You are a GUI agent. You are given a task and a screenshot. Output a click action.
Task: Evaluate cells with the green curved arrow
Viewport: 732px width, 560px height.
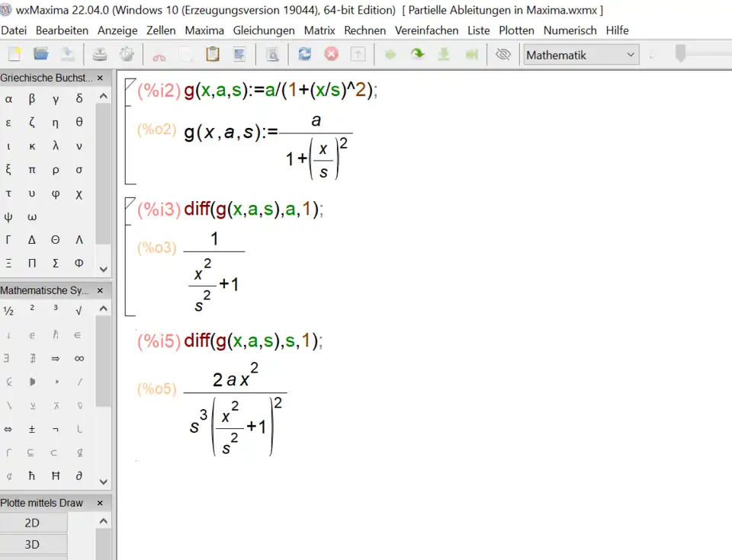pyautogui.click(x=418, y=54)
